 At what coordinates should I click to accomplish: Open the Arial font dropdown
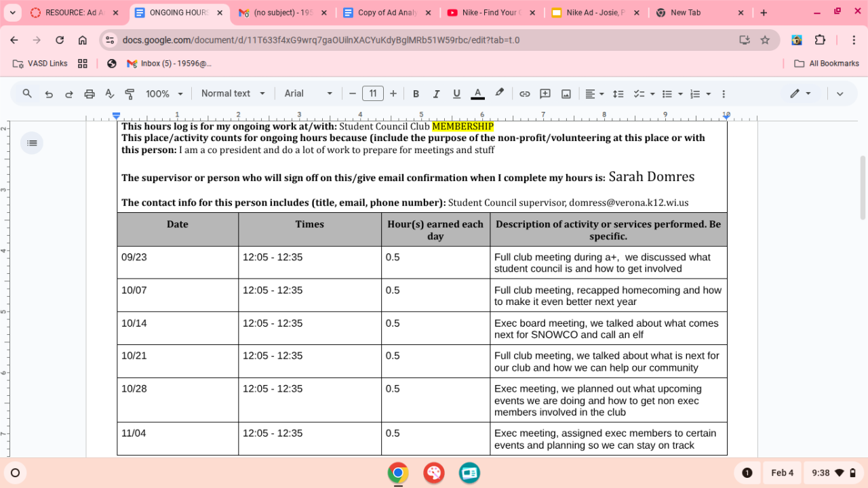point(309,94)
